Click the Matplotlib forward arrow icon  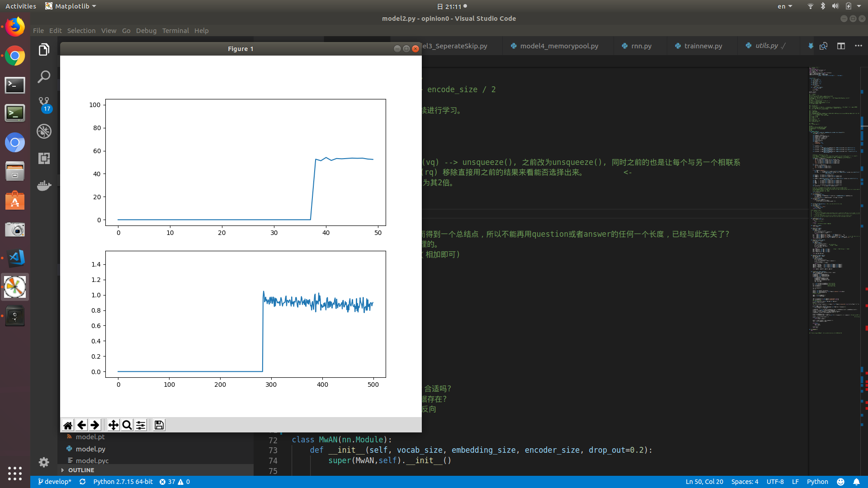click(95, 425)
